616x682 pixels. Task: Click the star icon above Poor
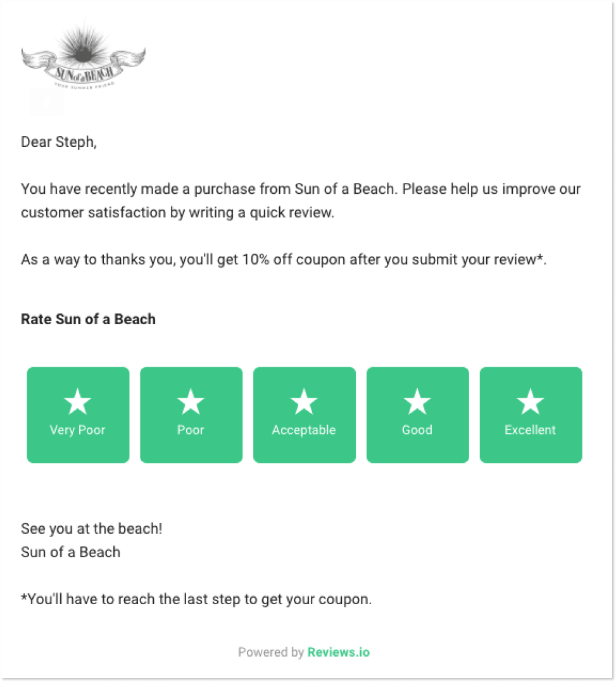coord(191,401)
